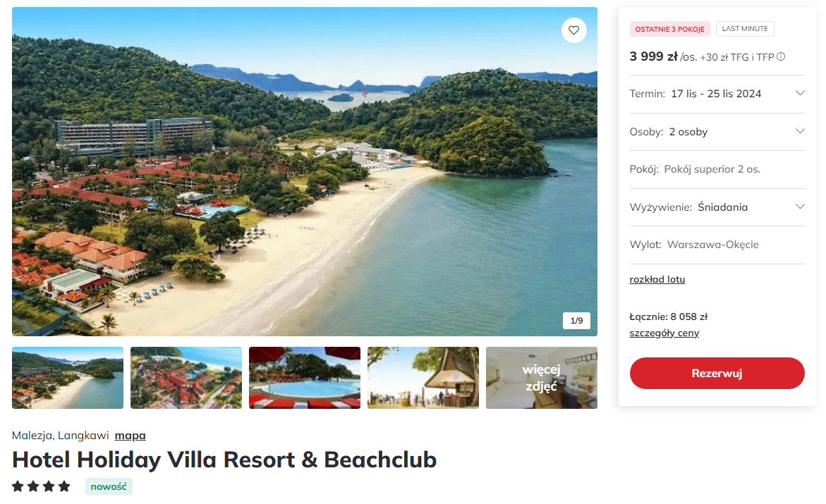Screen dimensions: 826x504
Task: Select the beach hut thumbnail
Action: click(423, 378)
